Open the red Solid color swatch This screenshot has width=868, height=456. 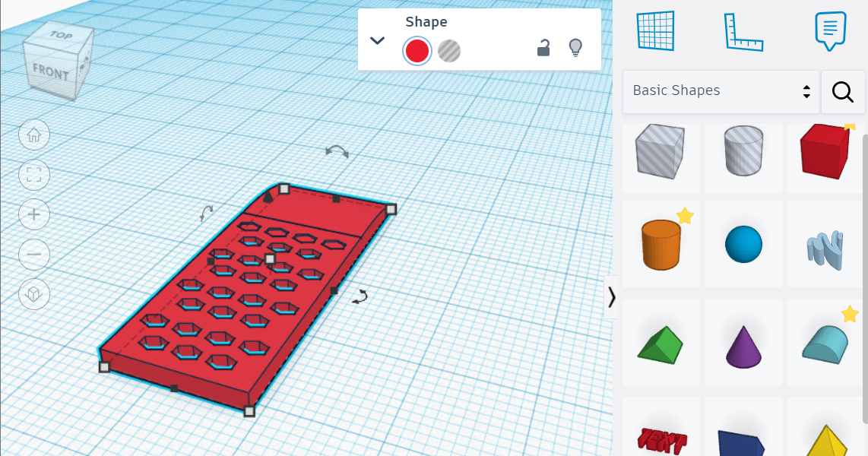417,50
